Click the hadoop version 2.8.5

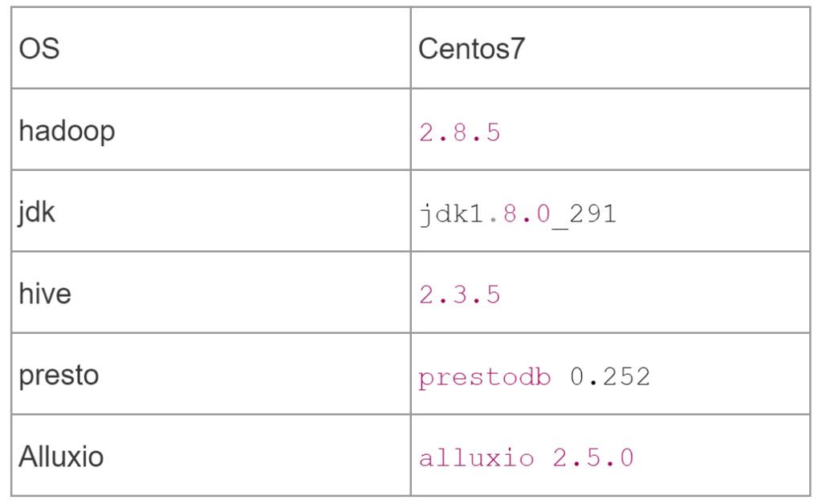pos(460,132)
